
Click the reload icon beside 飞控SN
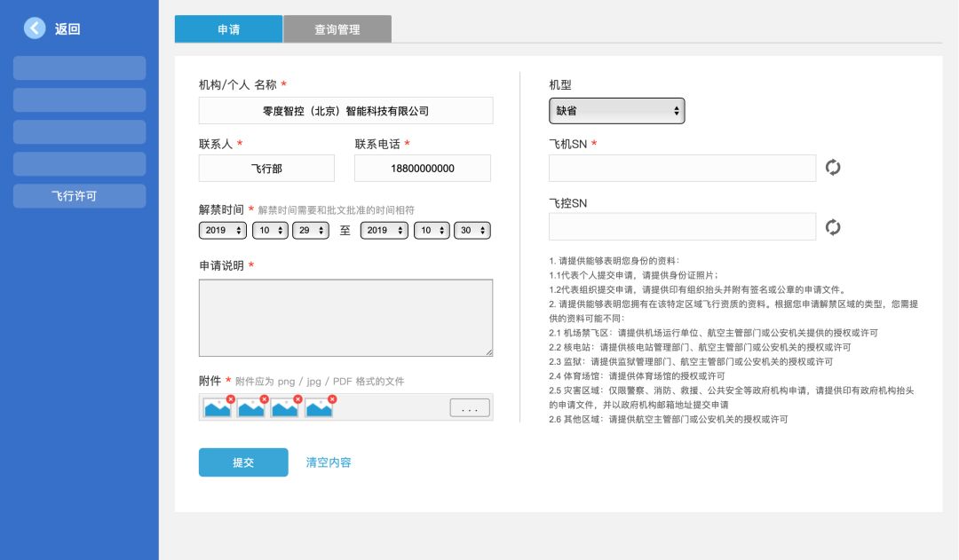[833, 227]
